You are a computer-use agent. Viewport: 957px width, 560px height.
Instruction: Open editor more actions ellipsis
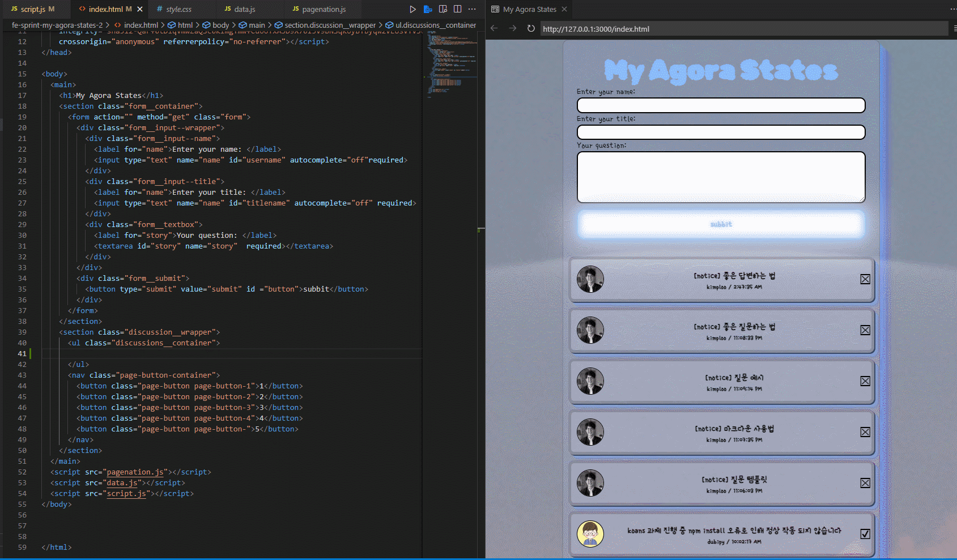pyautogui.click(x=472, y=9)
